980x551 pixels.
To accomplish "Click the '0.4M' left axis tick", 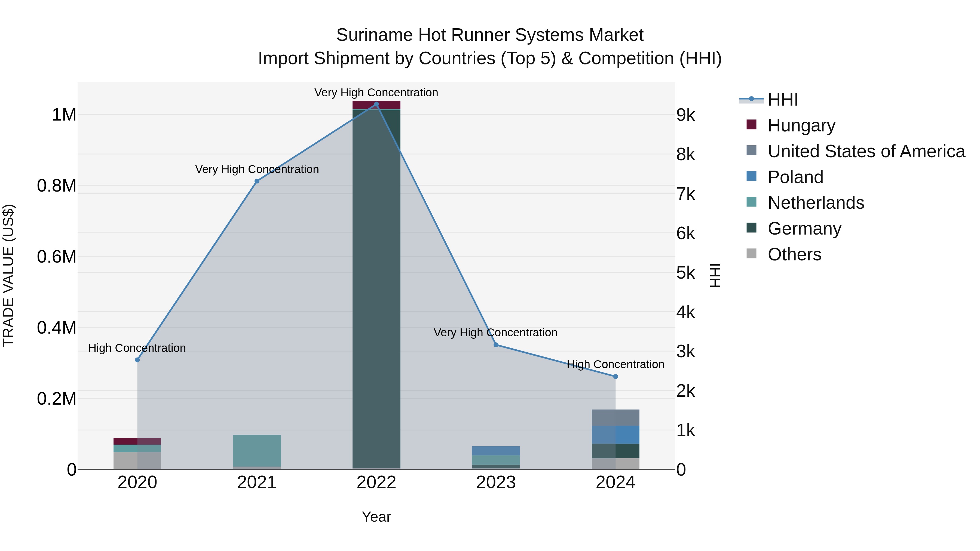I will coord(57,328).
